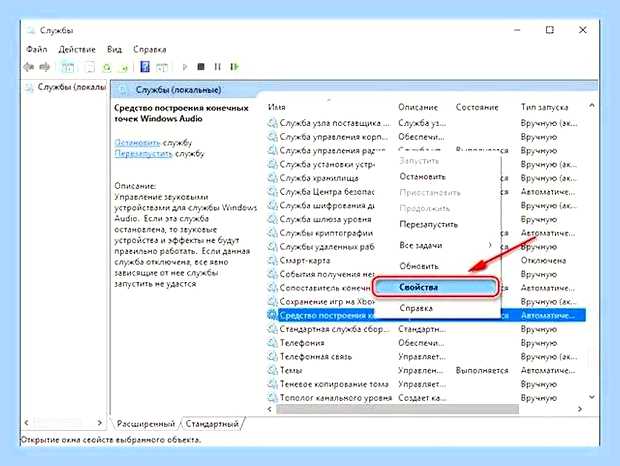620x466 pixels.
Task: Choose Обновить in the context menu
Action: click(419, 266)
